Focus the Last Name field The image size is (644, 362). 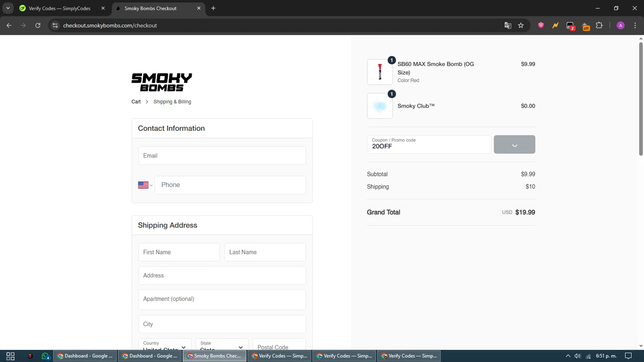265,252
